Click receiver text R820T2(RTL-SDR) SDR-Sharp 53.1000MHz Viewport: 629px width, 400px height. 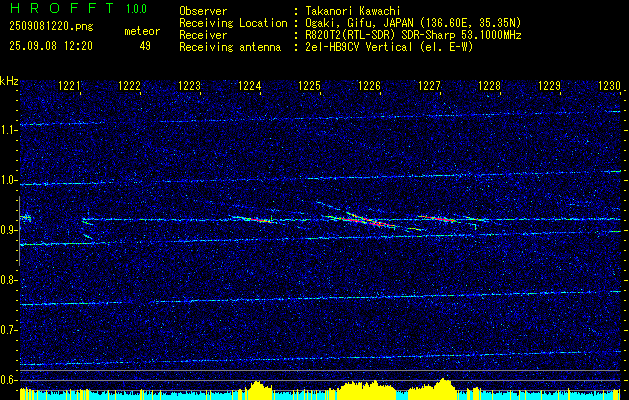tap(413, 35)
